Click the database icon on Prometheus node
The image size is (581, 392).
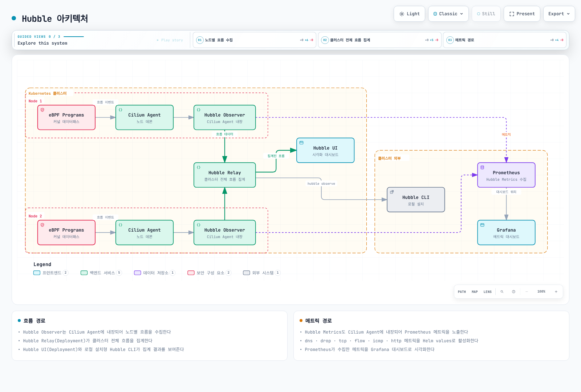(x=482, y=167)
